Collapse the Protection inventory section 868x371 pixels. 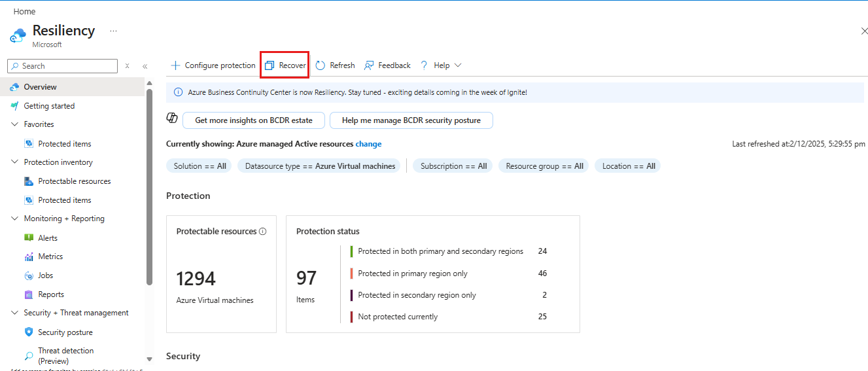pos(15,162)
